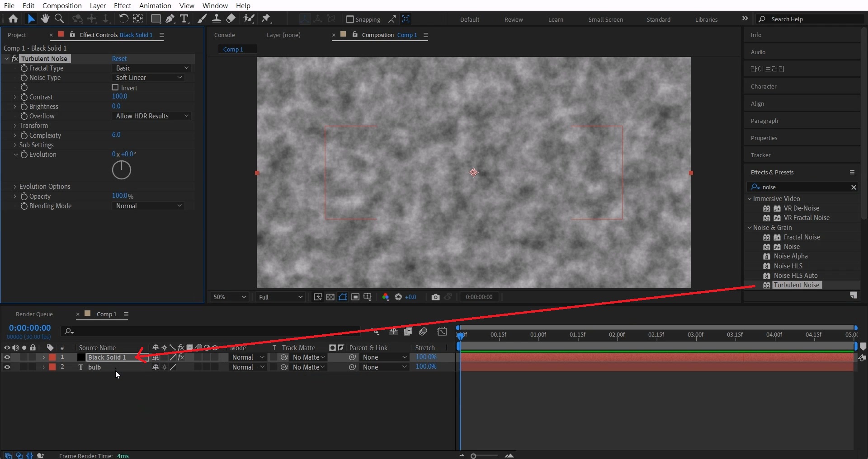
Task: Toggle mask and shape path visibility icon
Action: (x=343, y=297)
